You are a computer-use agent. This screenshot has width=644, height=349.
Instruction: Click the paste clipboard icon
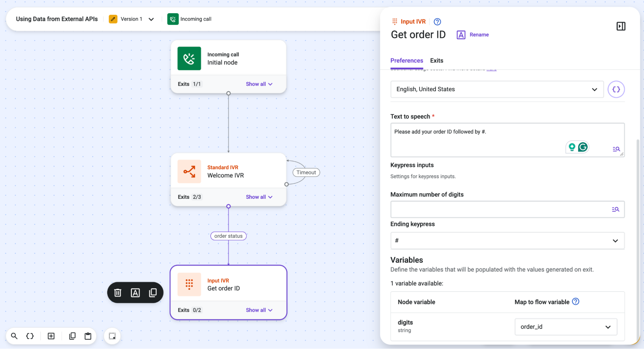point(88,336)
